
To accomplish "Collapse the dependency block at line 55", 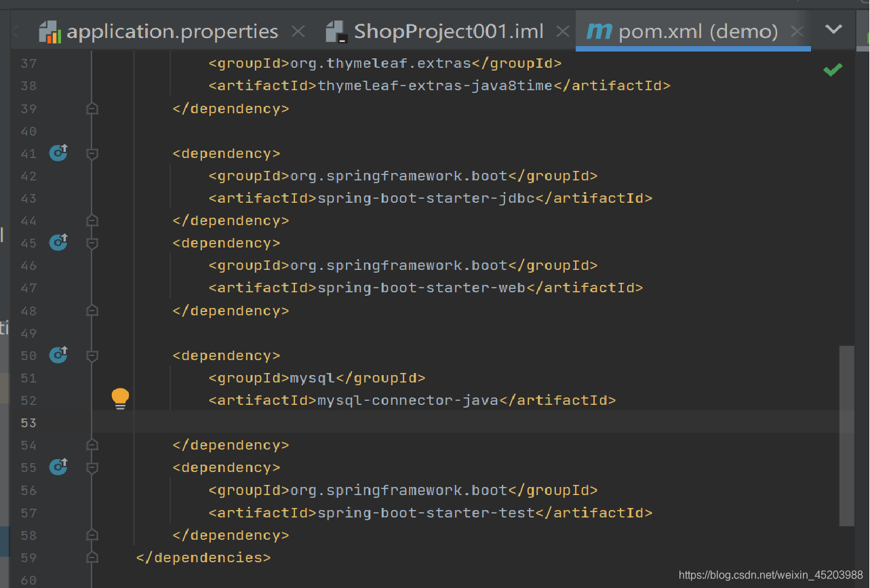I will (93, 468).
